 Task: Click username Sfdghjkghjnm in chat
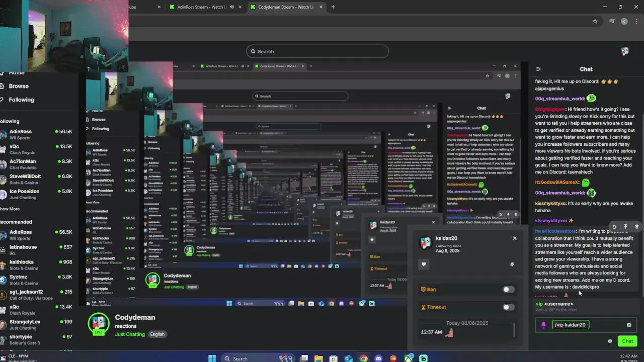(550, 109)
